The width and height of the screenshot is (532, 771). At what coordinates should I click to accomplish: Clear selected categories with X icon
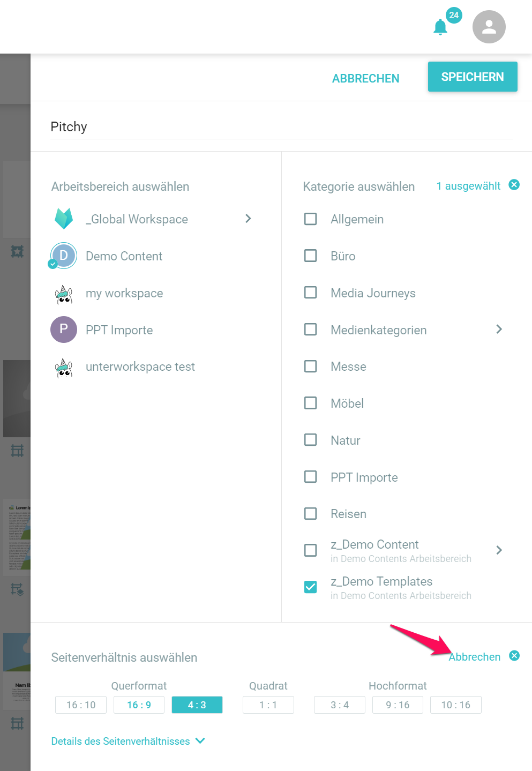[514, 185]
